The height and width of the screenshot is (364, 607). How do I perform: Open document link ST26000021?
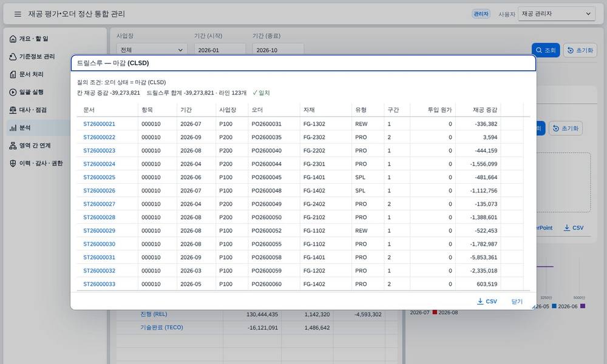pos(99,124)
